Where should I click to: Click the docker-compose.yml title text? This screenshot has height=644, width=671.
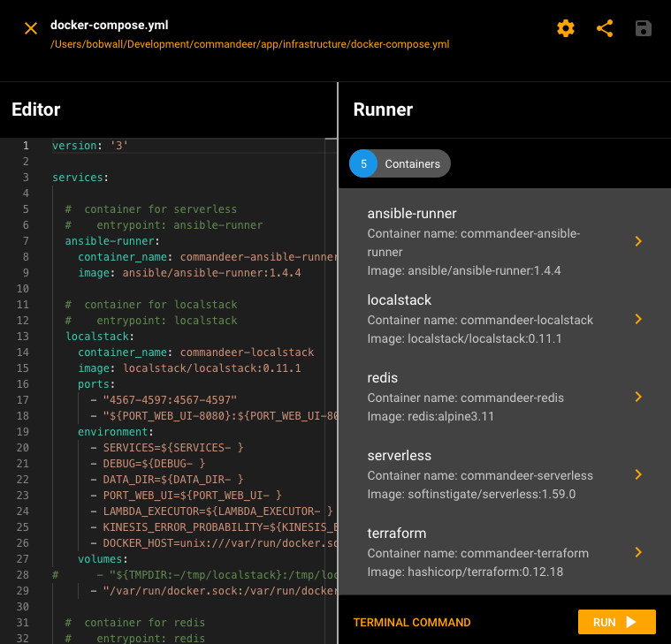[109, 25]
